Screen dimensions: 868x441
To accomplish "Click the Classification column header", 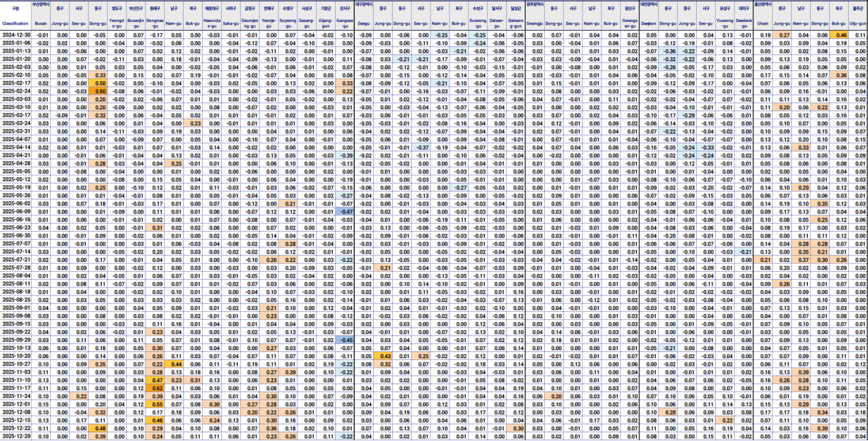I will tap(15, 23).
